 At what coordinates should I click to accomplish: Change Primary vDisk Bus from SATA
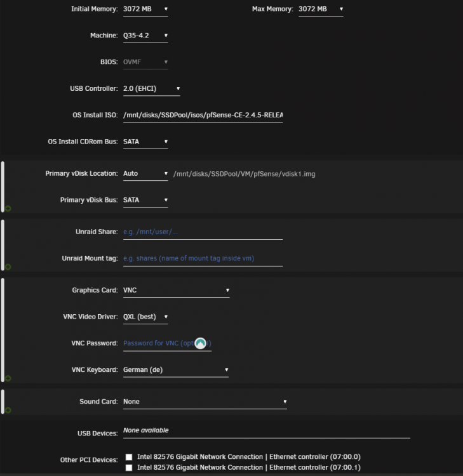coord(145,201)
